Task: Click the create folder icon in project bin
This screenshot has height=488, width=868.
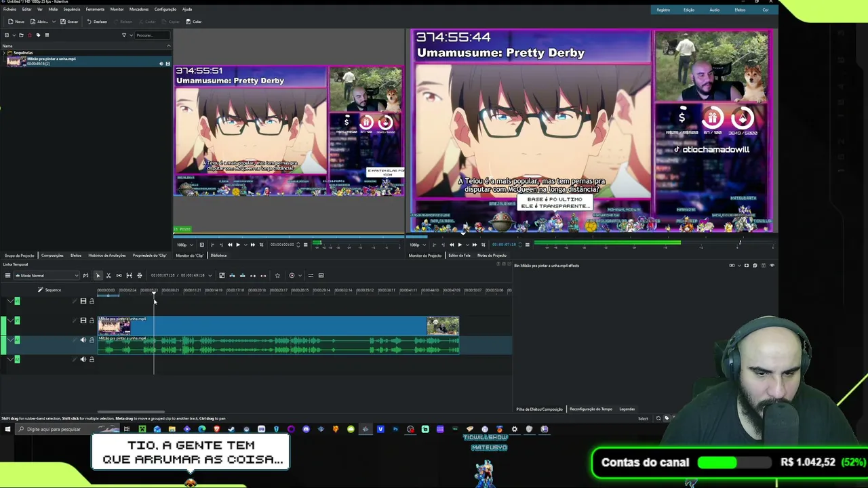Action: (21, 35)
